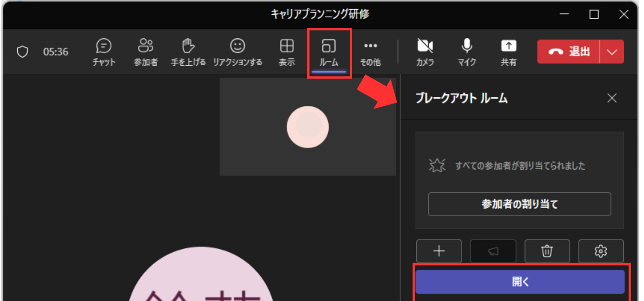Click the megaphone announcement icon
Viewport: 644px width, 301px height.
click(x=493, y=251)
